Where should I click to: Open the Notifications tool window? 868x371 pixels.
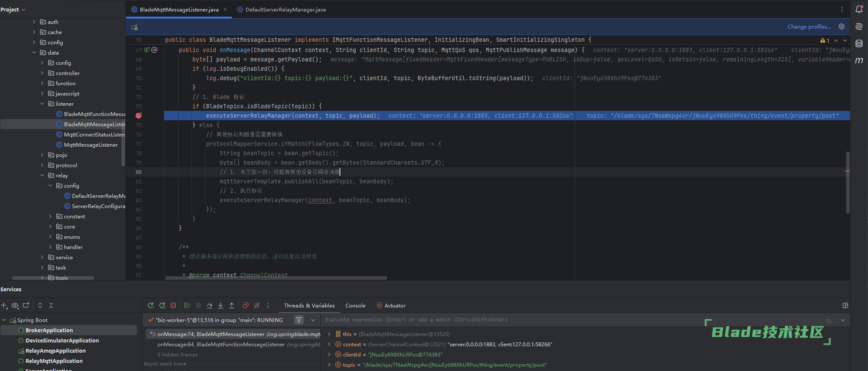pyautogui.click(x=859, y=9)
